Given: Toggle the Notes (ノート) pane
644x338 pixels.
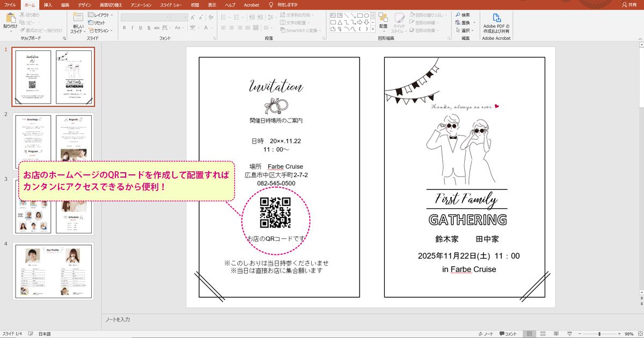Looking at the screenshot, I should (x=485, y=334).
